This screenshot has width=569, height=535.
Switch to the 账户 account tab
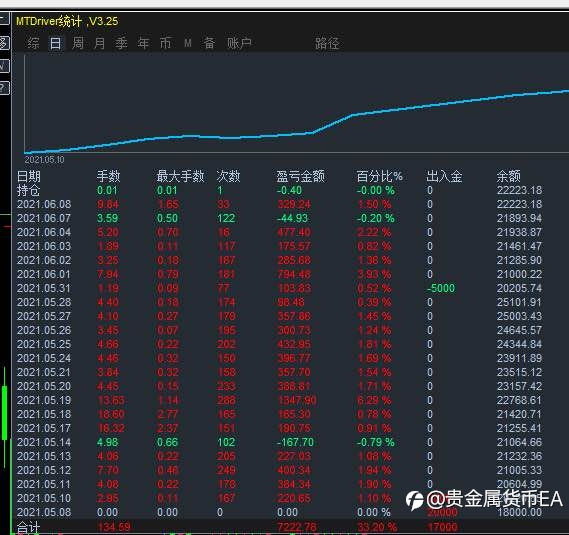(239, 44)
